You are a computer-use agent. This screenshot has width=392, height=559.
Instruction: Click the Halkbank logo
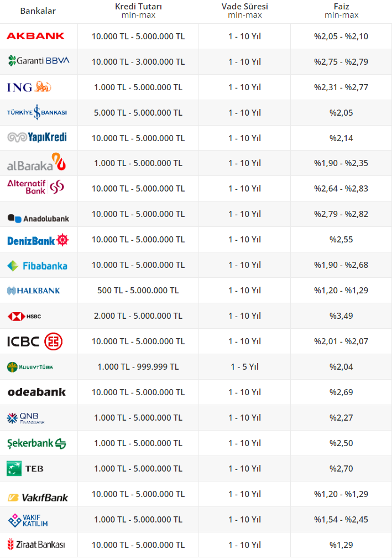(x=34, y=291)
